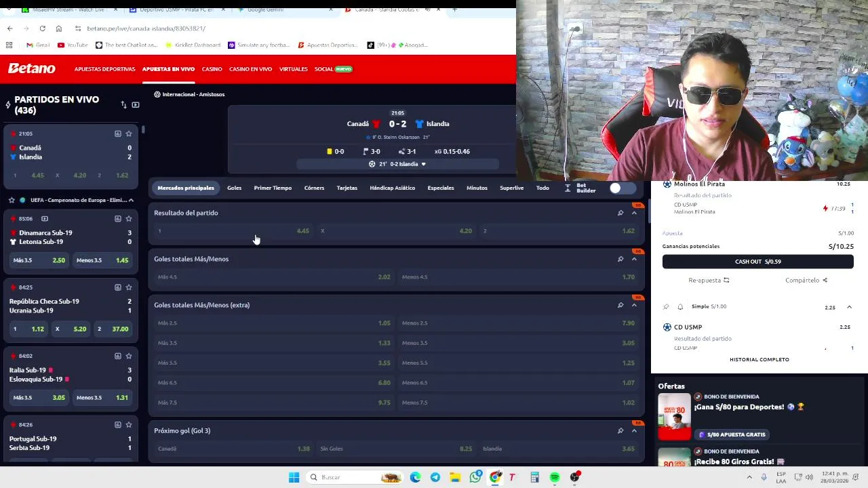
Task: Open stats icon for Italia Sub-19 match
Action: [118, 356]
